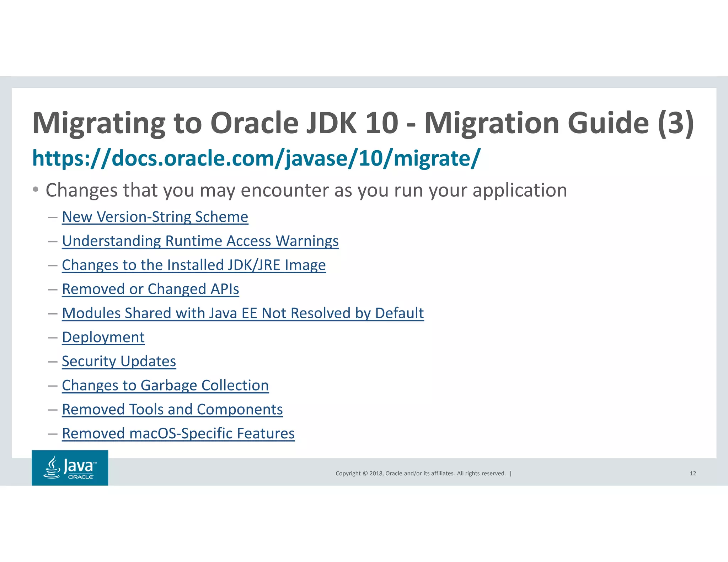Click the copyright notice text
Viewport: 728px width, 562px height.
click(x=420, y=473)
